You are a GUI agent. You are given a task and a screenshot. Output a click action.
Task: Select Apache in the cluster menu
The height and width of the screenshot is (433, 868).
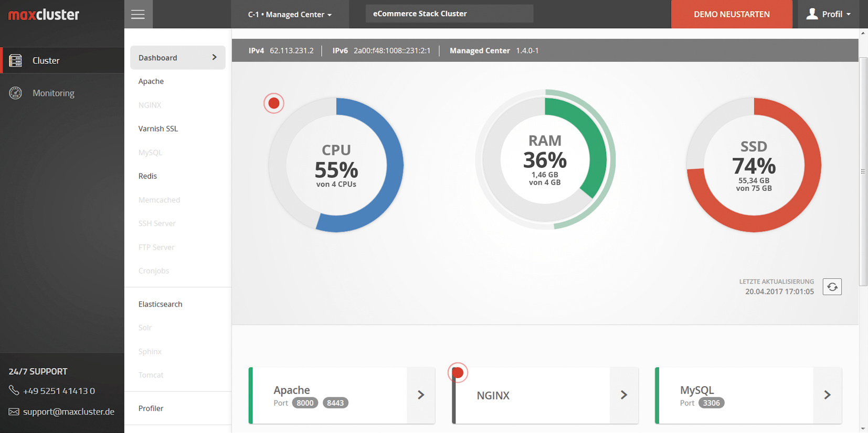(x=151, y=81)
